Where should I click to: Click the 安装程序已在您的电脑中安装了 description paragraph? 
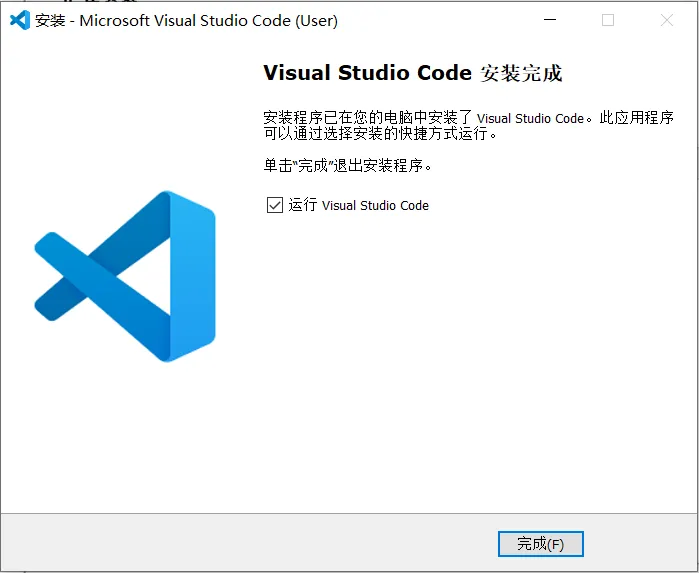468,125
